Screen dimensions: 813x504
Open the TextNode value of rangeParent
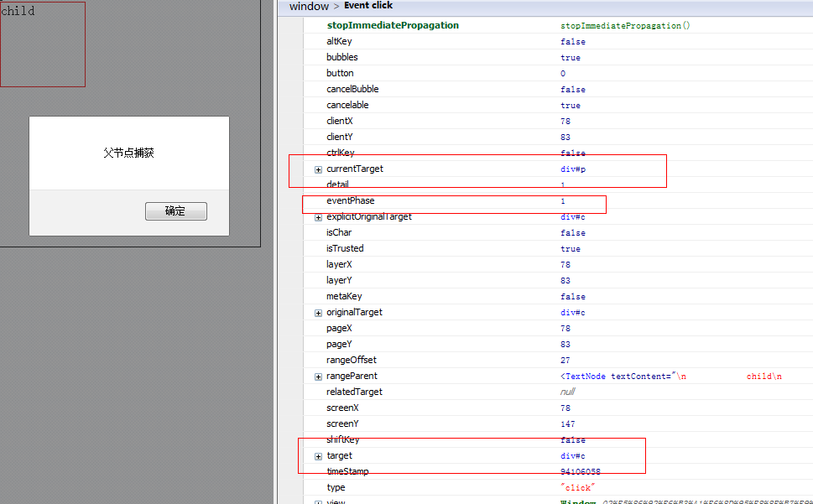671,376
